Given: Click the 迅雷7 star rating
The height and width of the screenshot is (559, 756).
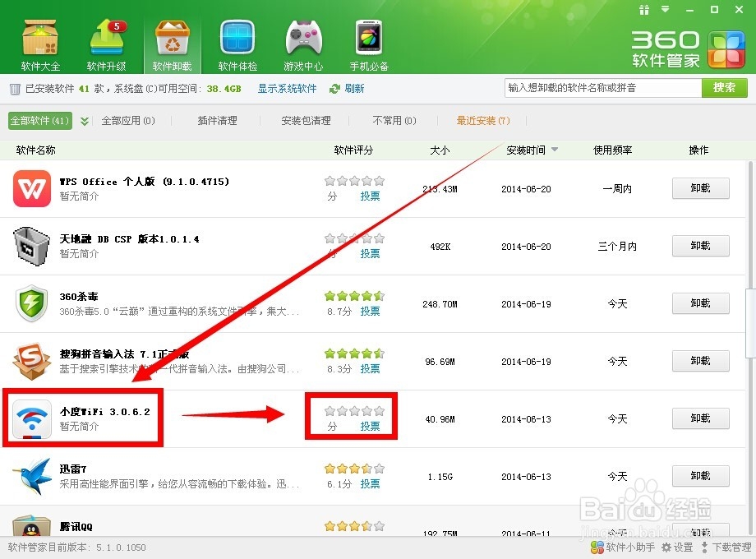Looking at the screenshot, I should click(x=354, y=469).
